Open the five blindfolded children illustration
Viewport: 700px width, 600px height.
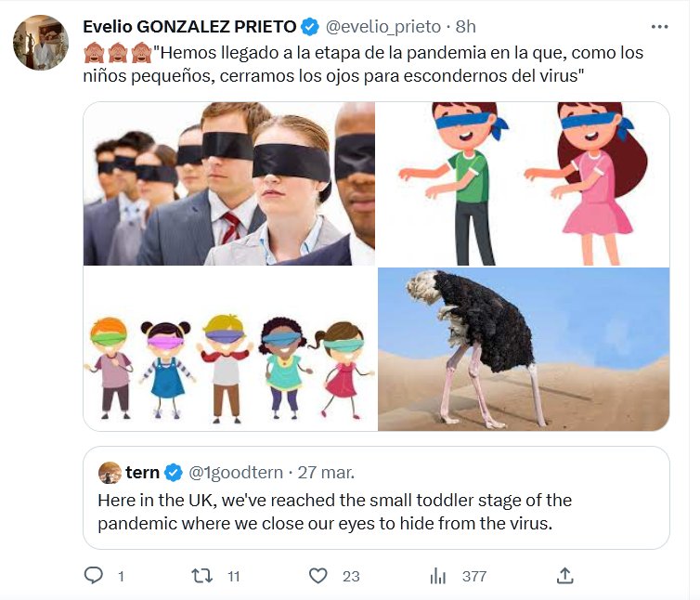click(x=229, y=350)
